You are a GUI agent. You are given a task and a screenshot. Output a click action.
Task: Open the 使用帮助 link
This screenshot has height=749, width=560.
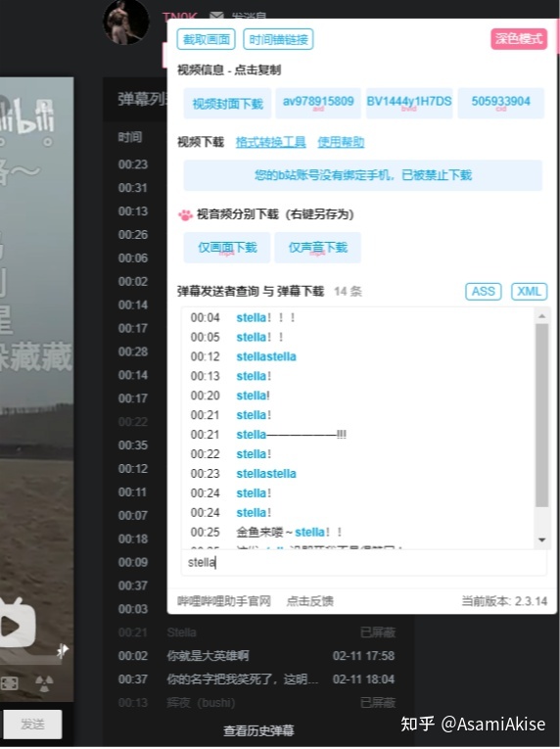click(341, 142)
